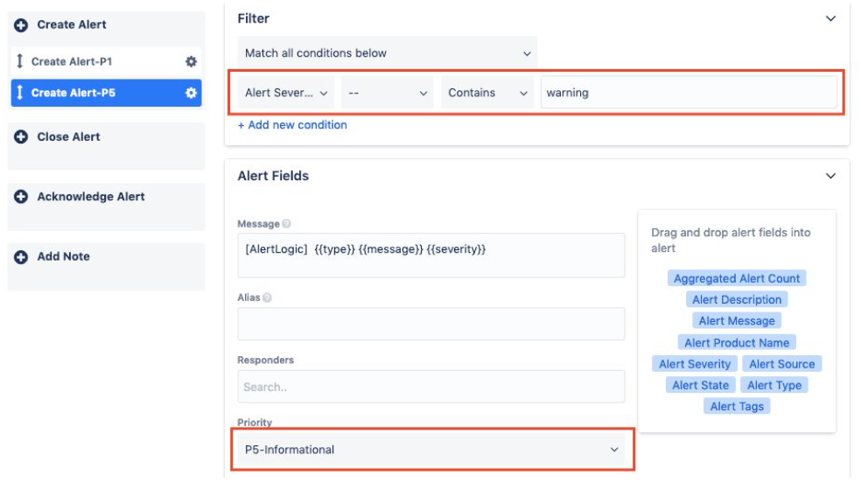Click reorder handle on Create Alert-P1
The height and width of the screenshot is (504, 861).
20,61
